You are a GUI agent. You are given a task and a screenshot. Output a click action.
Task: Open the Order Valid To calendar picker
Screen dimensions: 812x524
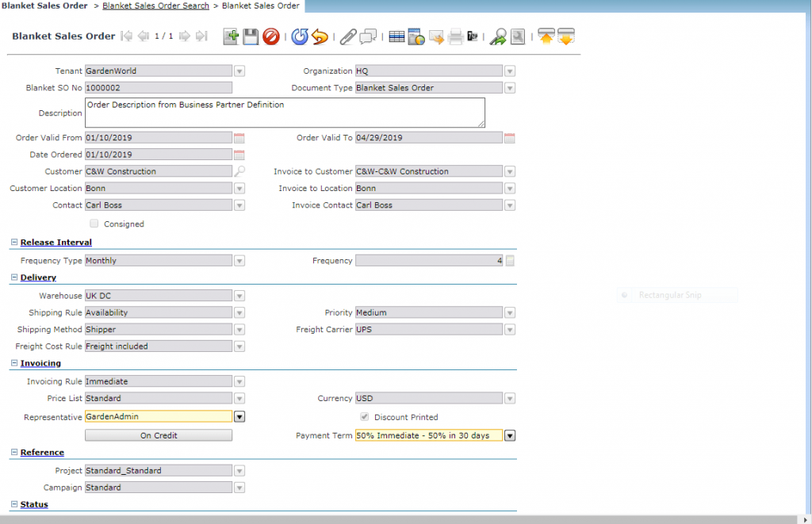510,138
